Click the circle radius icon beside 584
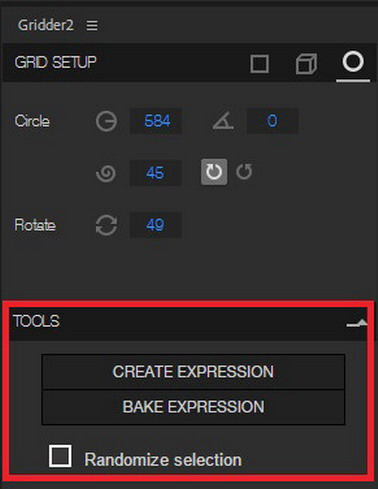378x489 pixels. click(x=106, y=121)
